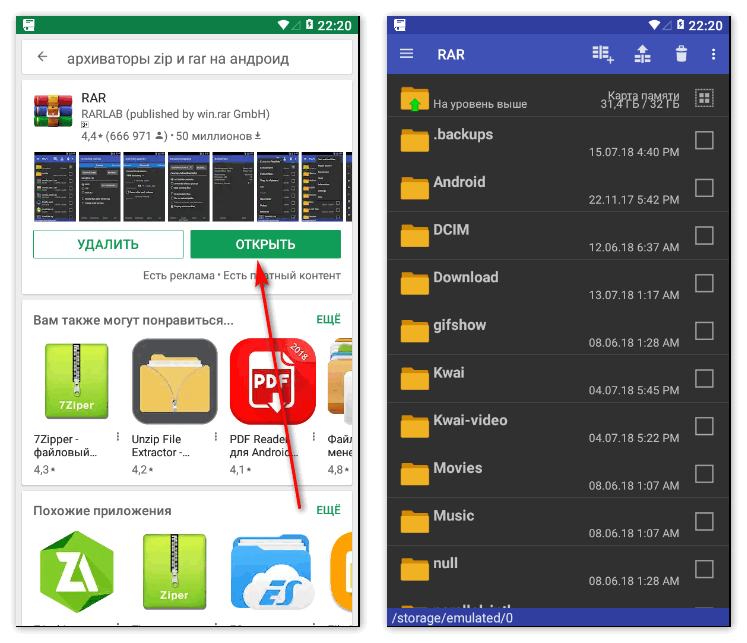Tap the Music folder name
The width and height of the screenshot is (747, 643).
[454, 515]
